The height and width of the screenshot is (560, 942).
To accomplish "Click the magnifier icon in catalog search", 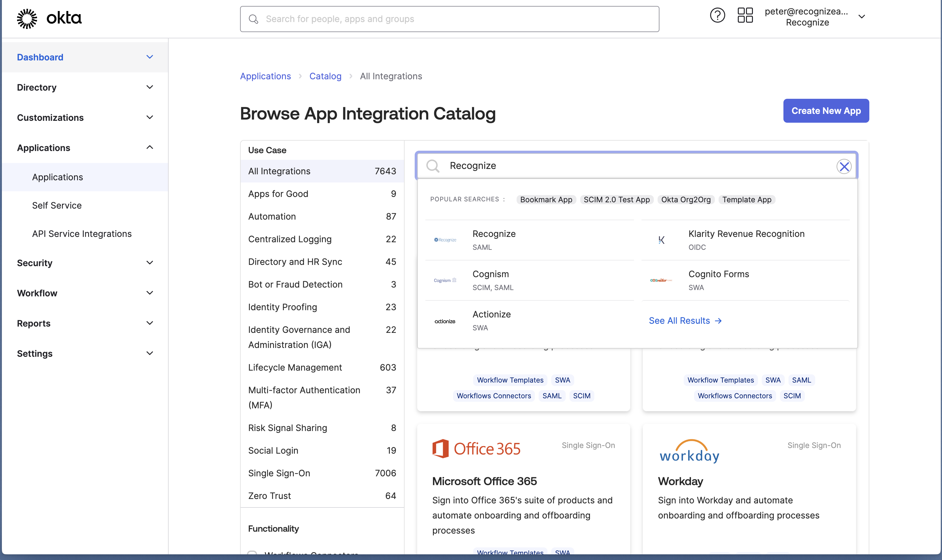I will coord(433,166).
